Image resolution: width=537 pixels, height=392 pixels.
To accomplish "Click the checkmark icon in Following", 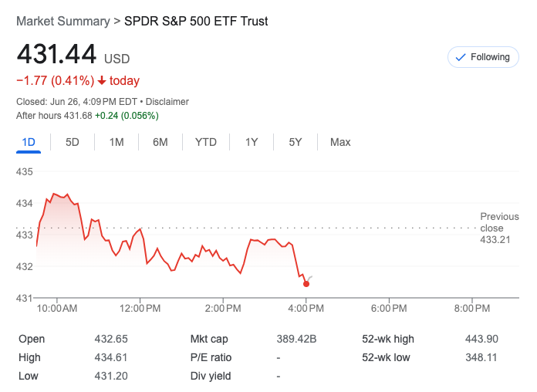I will click(x=461, y=57).
